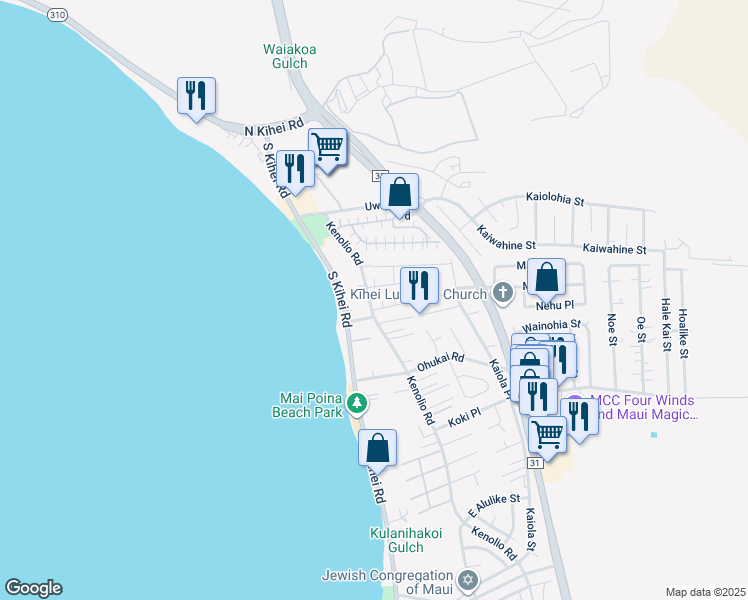The width and height of the screenshot is (748, 600).
Task: Open the Google logo link
Action: [x=33, y=588]
